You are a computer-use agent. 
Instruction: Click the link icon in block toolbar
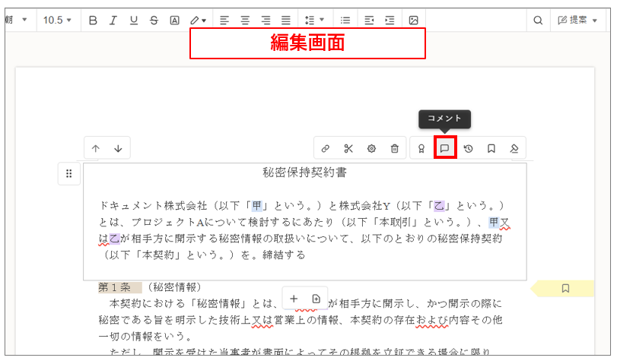coord(326,149)
